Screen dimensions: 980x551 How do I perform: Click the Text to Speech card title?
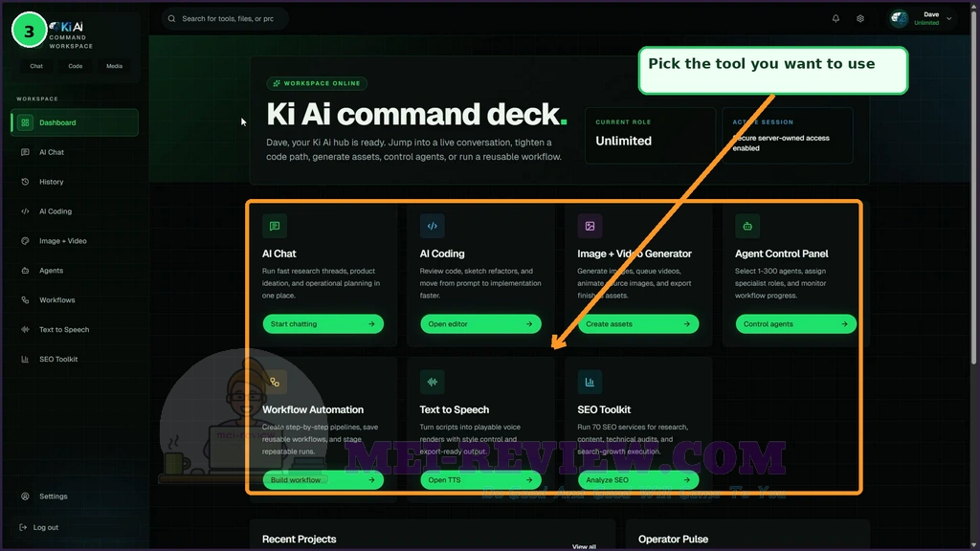pos(455,409)
